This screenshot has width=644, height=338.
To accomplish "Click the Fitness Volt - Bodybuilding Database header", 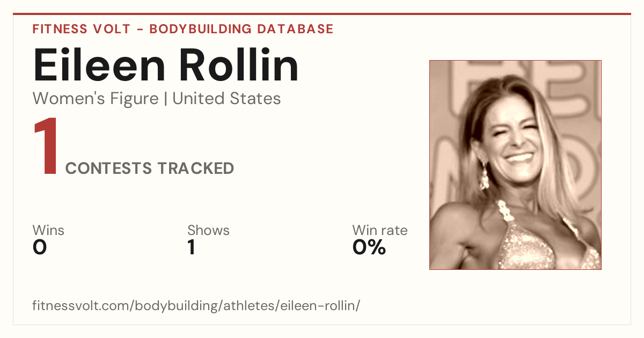I will pyautogui.click(x=183, y=29).
